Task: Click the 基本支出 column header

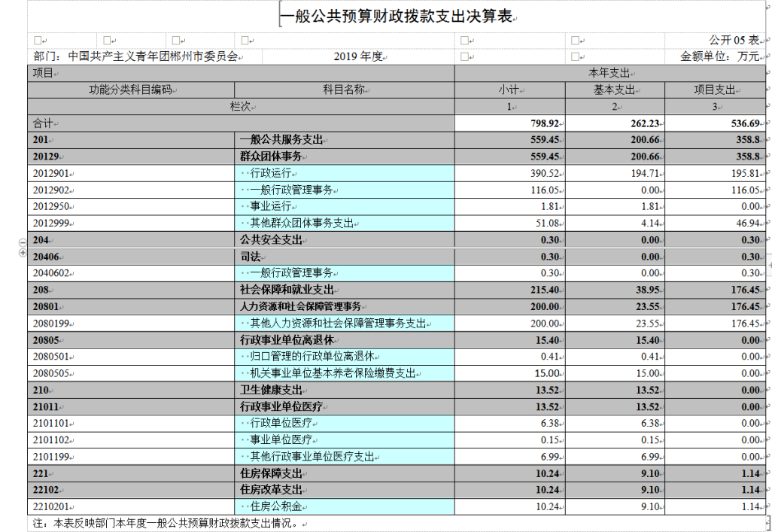Action: tap(615, 90)
